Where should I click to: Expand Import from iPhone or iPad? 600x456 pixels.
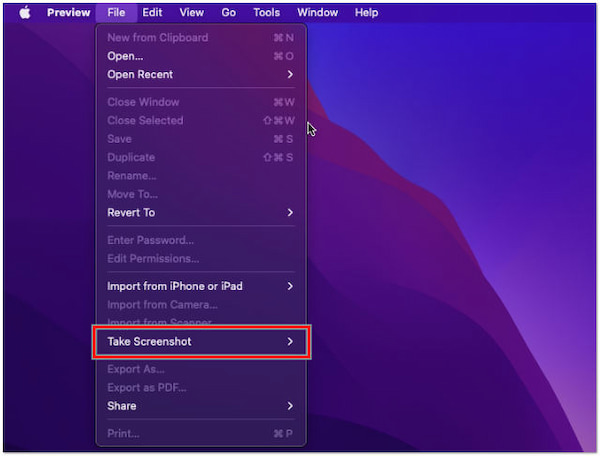tap(175, 286)
